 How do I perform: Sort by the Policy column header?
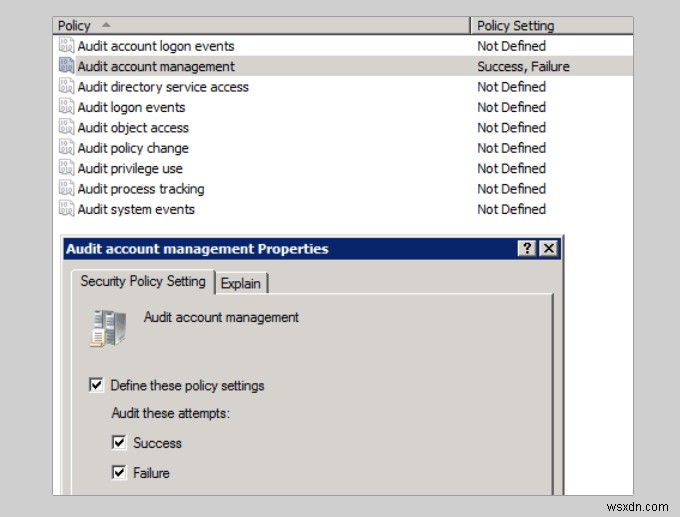pyautogui.click(x=262, y=26)
